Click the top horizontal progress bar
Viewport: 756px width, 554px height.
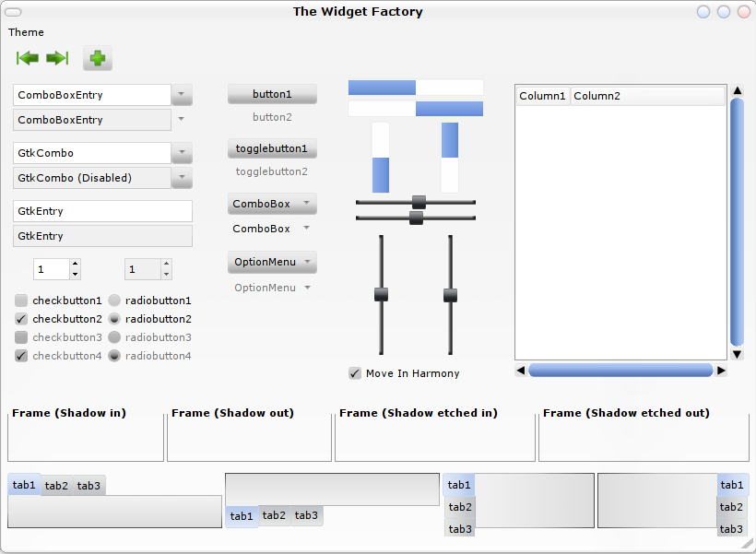[x=416, y=88]
